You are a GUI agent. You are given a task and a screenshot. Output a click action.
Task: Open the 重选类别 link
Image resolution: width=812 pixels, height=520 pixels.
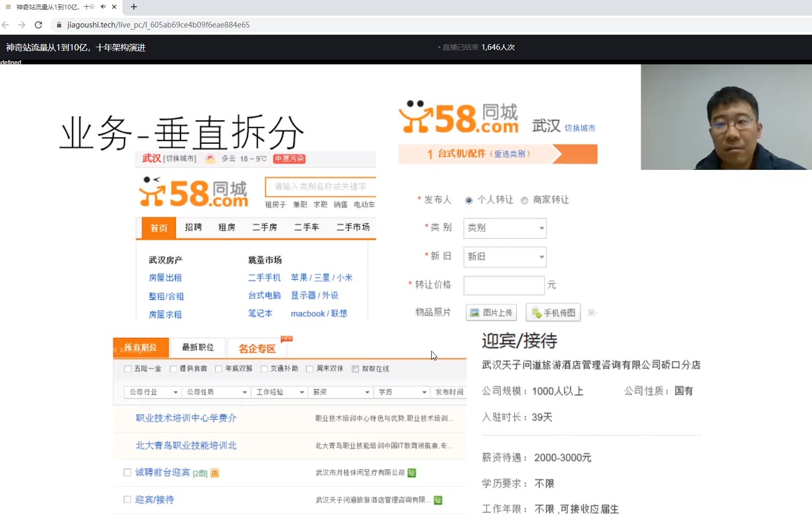point(511,154)
